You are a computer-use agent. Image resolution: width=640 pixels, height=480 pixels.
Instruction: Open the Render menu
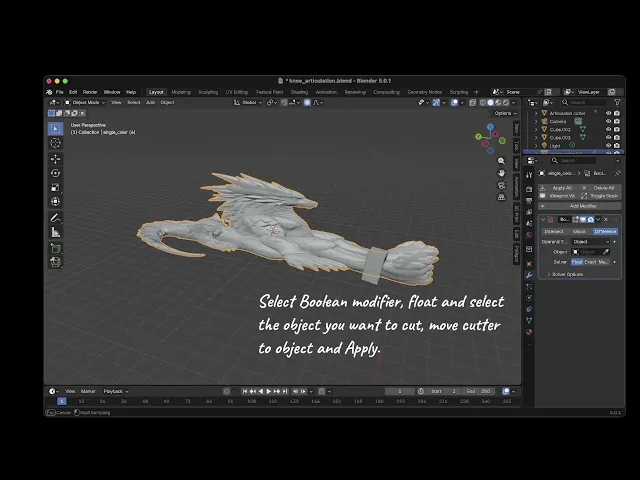(x=90, y=92)
